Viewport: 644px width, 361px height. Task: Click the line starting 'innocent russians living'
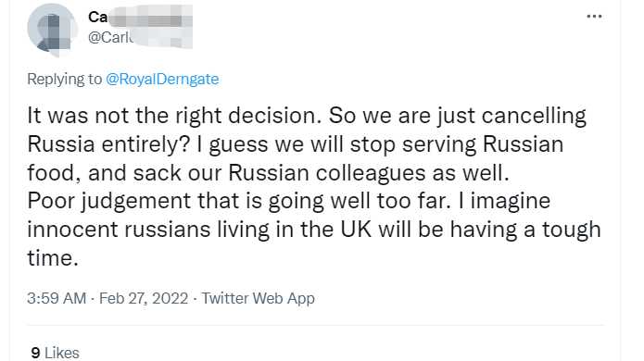314,230
